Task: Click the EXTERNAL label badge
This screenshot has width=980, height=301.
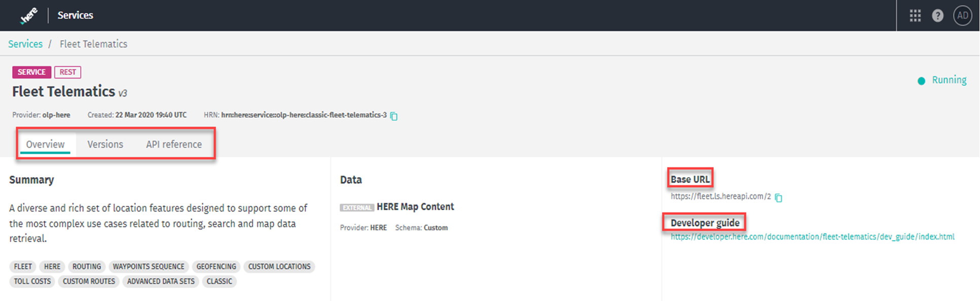Action: tap(357, 208)
